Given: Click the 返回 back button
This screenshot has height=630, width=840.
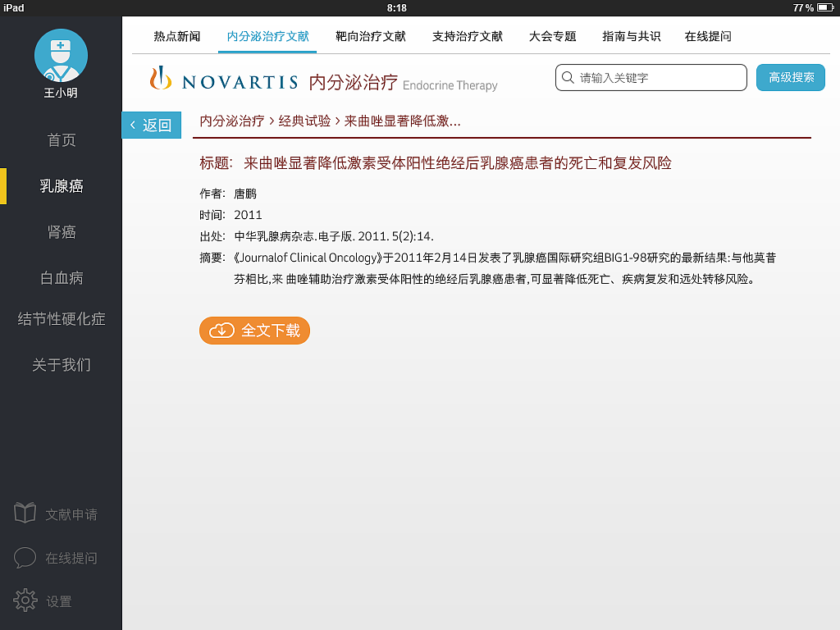Looking at the screenshot, I should (152, 125).
